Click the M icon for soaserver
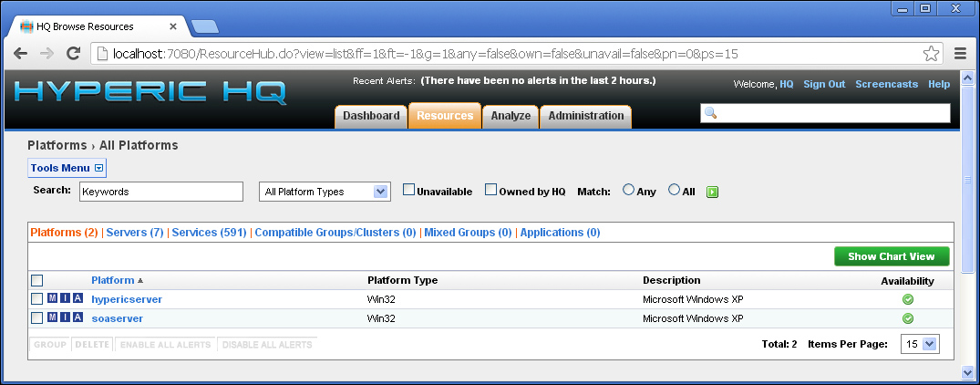Screen dimensions: 980x385 click(x=53, y=317)
